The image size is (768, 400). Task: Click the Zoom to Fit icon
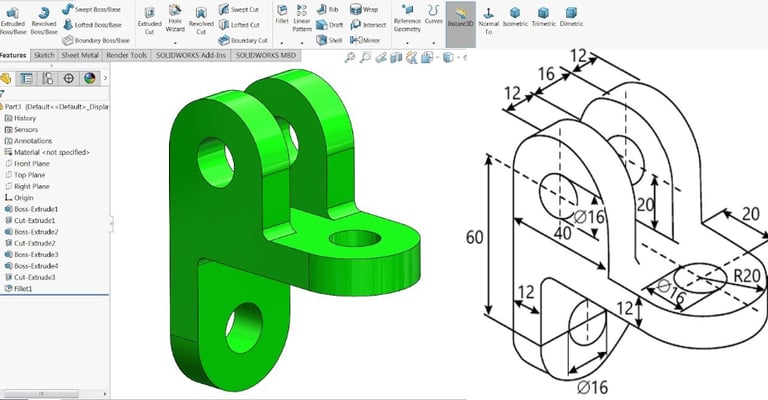point(350,58)
